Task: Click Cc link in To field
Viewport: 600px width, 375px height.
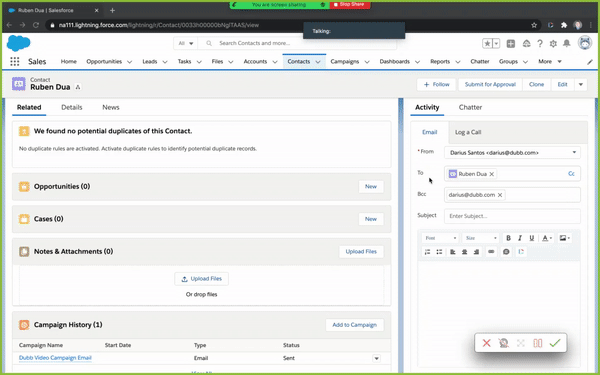Action: (x=571, y=174)
